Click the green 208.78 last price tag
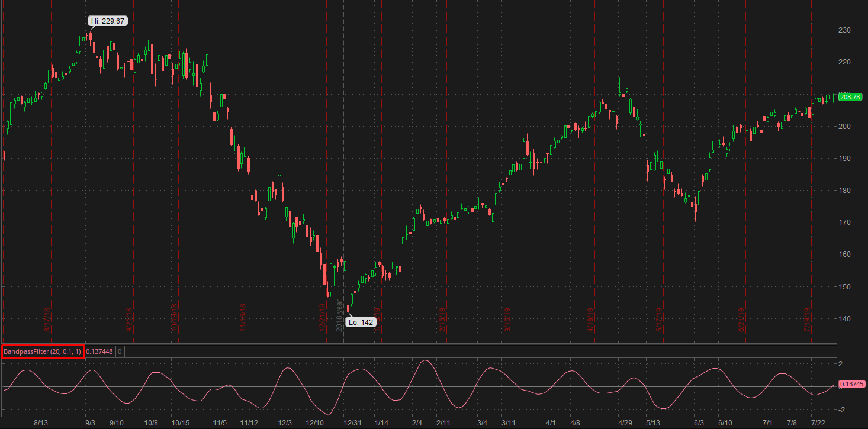The width and height of the screenshot is (868, 429). tap(850, 96)
